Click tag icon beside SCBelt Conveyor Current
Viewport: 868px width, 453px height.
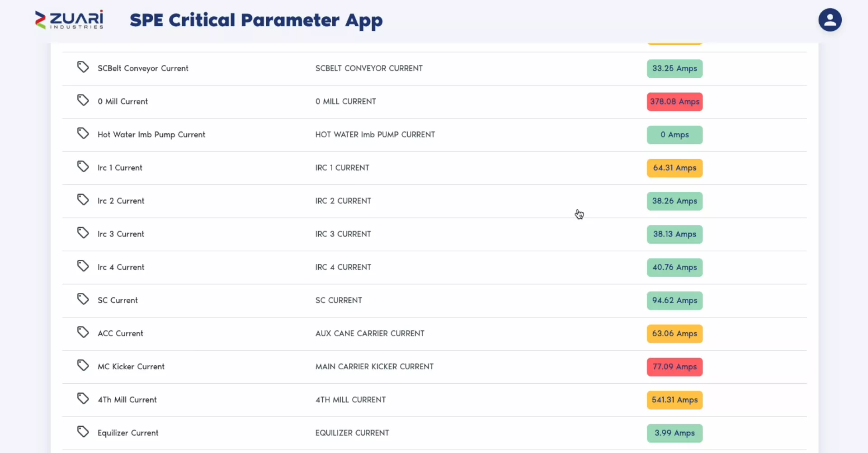coord(83,67)
